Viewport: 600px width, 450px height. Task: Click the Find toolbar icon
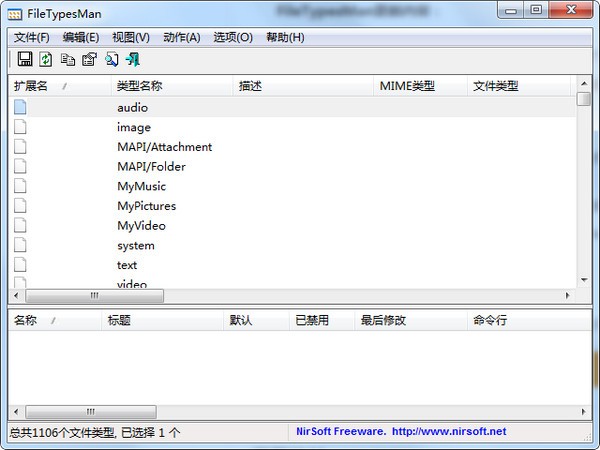[112, 59]
